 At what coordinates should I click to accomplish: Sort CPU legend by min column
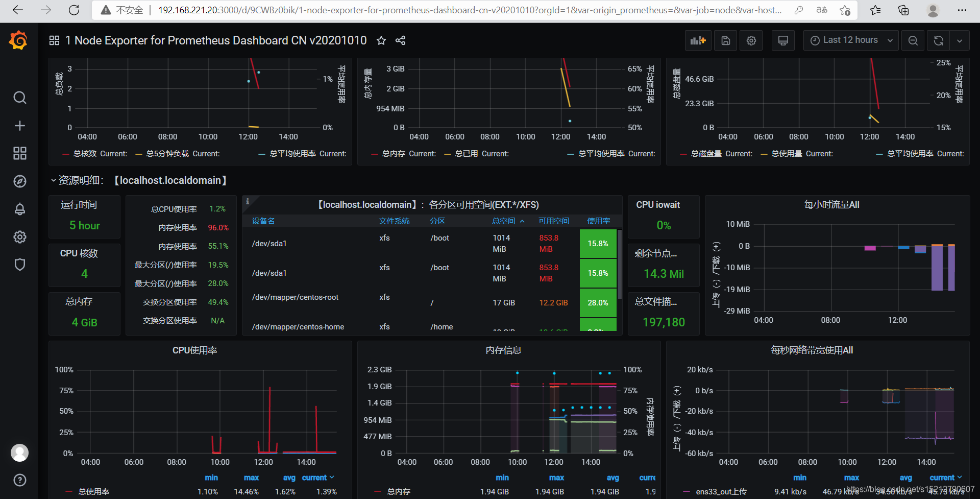click(x=211, y=478)
